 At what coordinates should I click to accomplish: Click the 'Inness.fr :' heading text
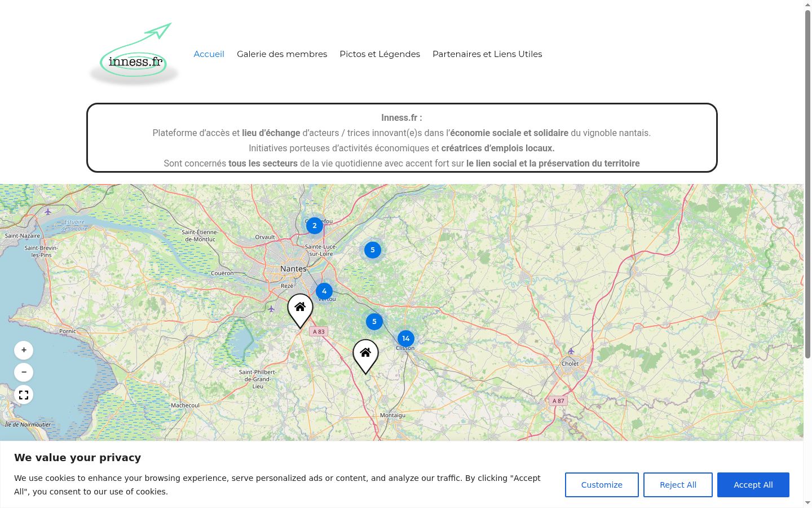point(401,118)
